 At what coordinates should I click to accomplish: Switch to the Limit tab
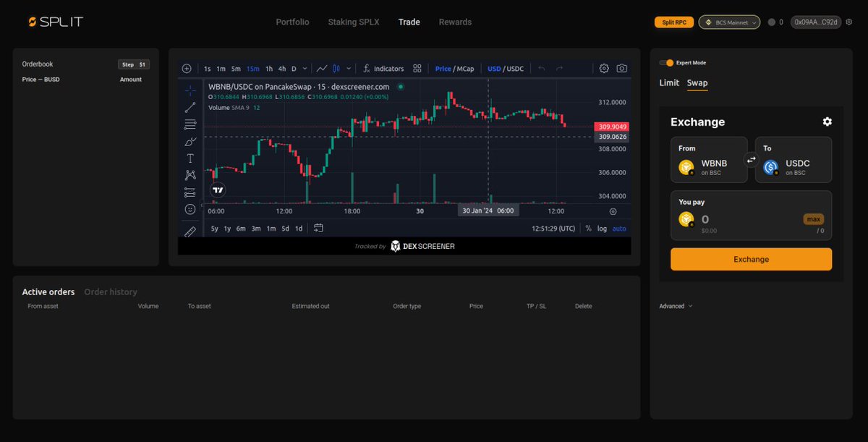point(668,82)
